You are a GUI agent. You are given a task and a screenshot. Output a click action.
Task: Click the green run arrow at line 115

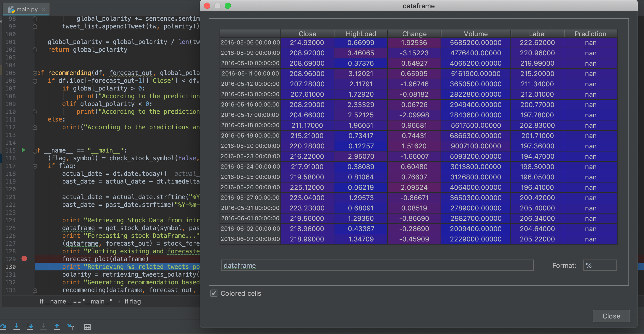tap(23, 150)
